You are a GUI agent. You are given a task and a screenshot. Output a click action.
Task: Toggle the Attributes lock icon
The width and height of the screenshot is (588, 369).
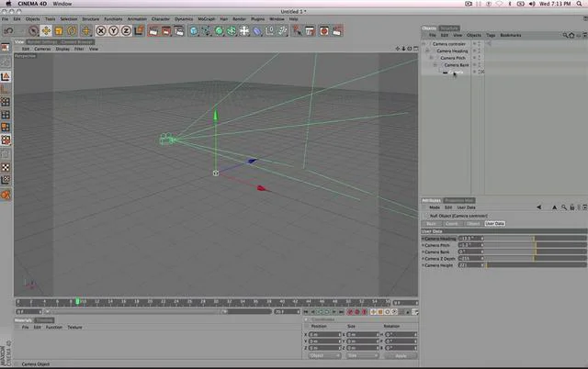(x=571, y=207)
